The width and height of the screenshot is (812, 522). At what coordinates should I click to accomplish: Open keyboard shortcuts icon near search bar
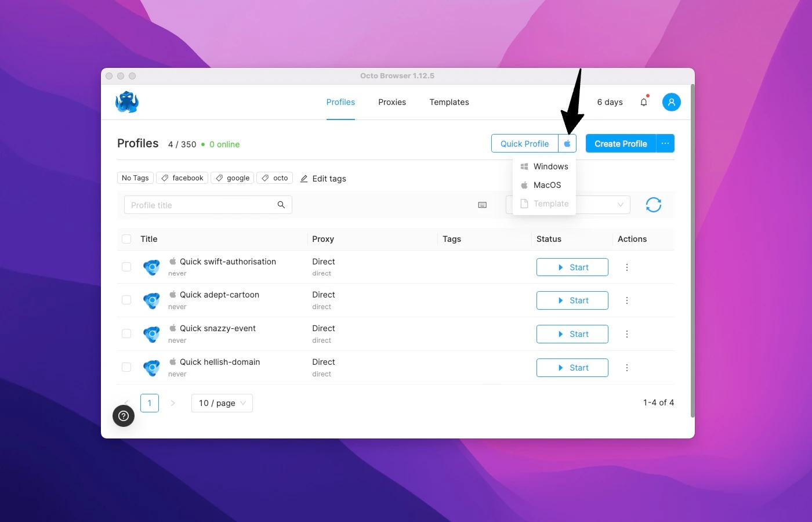482,205
